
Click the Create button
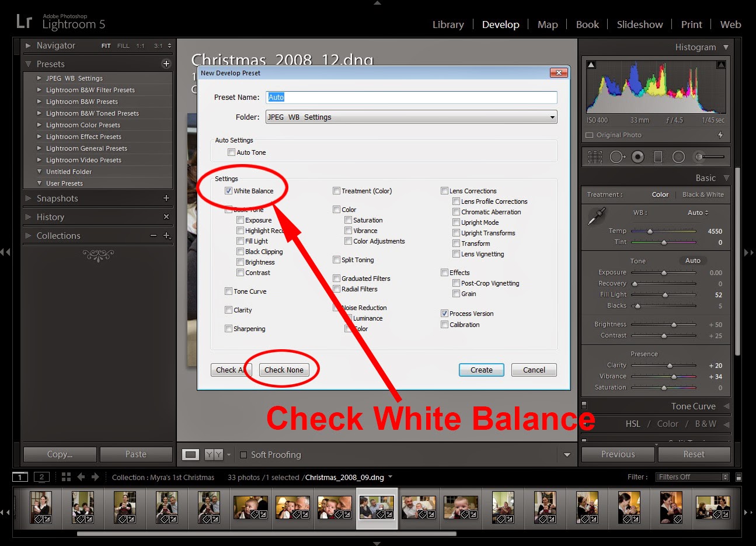point(482,370)
